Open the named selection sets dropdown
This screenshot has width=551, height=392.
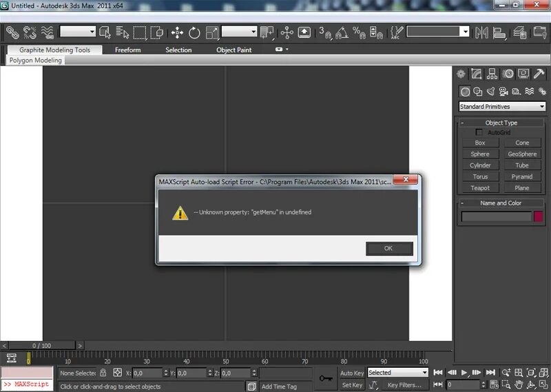[438, 31]
